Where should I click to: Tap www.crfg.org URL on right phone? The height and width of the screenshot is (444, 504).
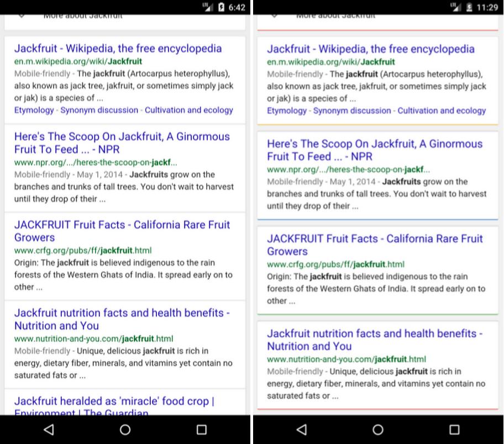tap(335, 265)
